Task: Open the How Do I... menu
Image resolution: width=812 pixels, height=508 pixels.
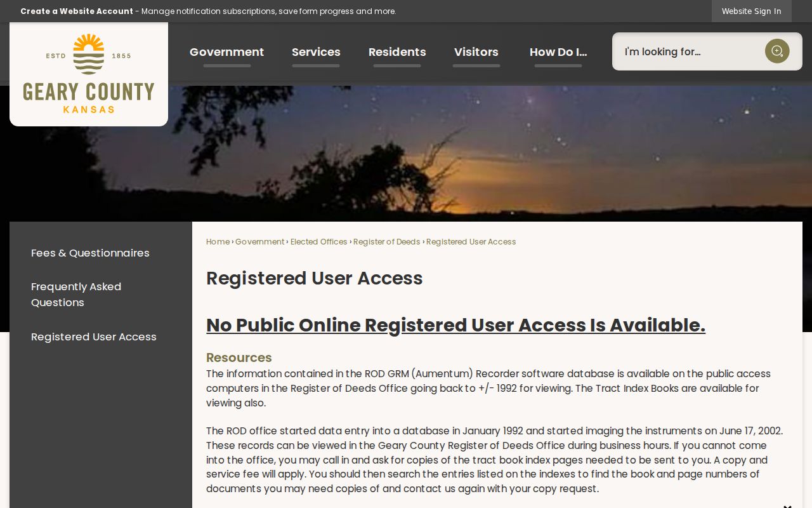Action: (558, 52)
